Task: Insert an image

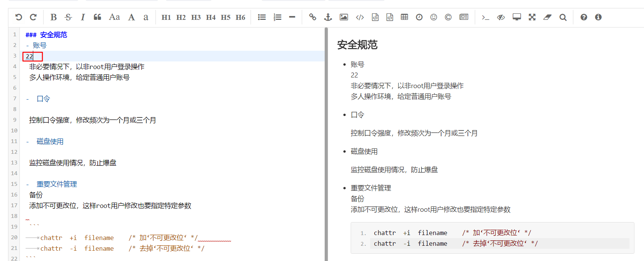Action: coord(344,17)
